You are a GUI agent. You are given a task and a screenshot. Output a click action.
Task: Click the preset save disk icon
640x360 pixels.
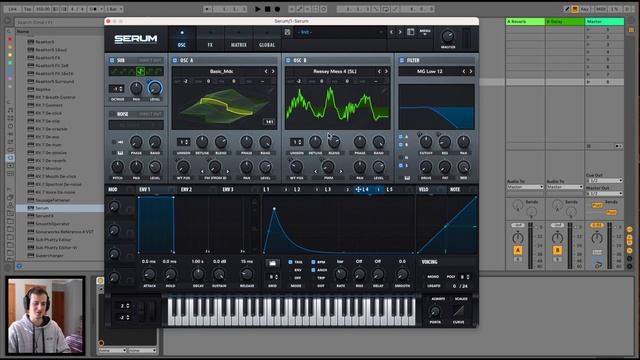click(287, 32)
